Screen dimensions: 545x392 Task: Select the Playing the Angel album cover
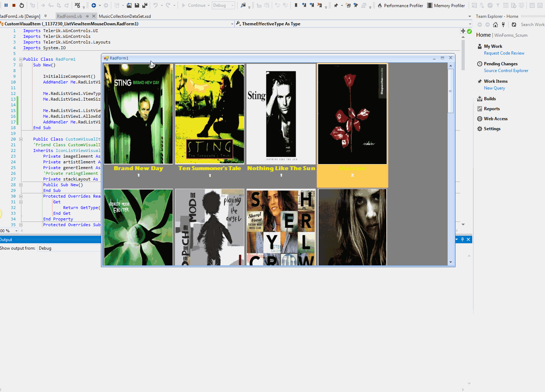210,227
